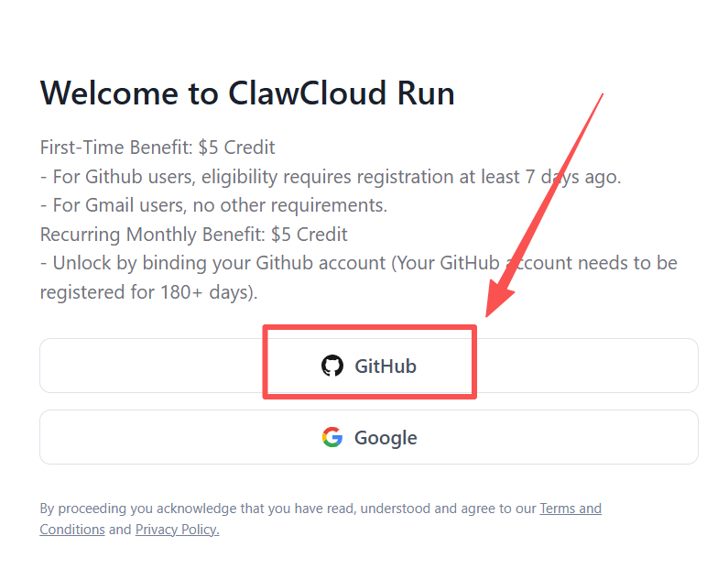Open the Privacy Policy link
728x569 pixels.
point(177,530)
